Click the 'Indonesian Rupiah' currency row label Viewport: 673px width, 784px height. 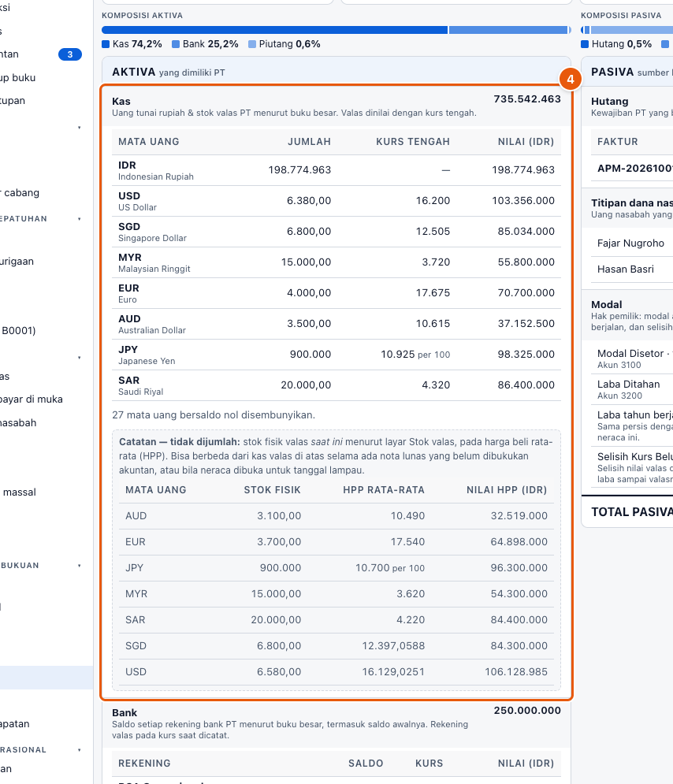click(155, 177)
